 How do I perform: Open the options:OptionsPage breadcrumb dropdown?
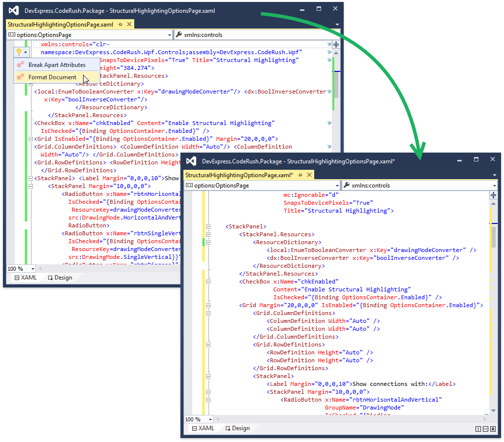(x=169, y=35)
